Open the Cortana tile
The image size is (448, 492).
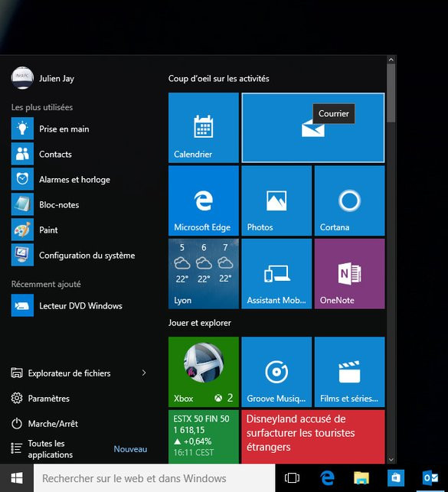pos(349,200)
